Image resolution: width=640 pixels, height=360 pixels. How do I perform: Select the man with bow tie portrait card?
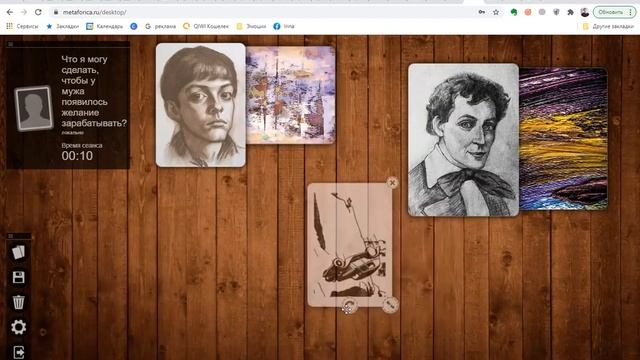pos(463,140)
